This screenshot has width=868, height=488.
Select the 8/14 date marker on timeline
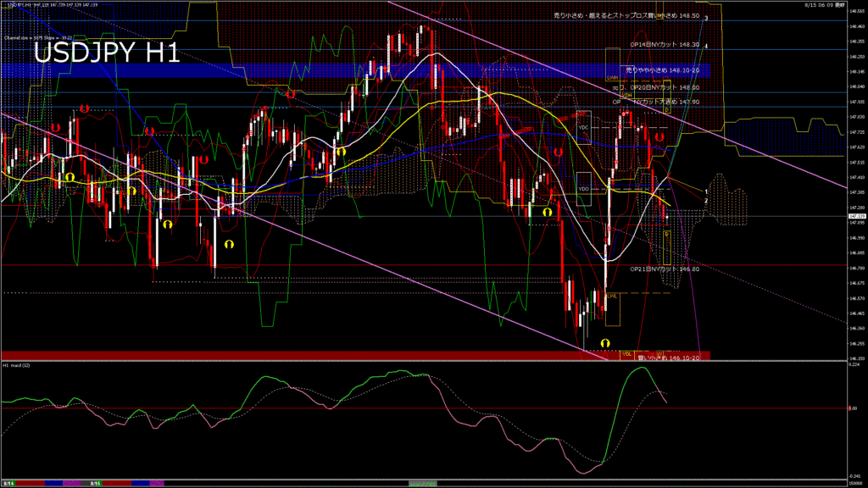pyautogui.click(x=8, y=483)
